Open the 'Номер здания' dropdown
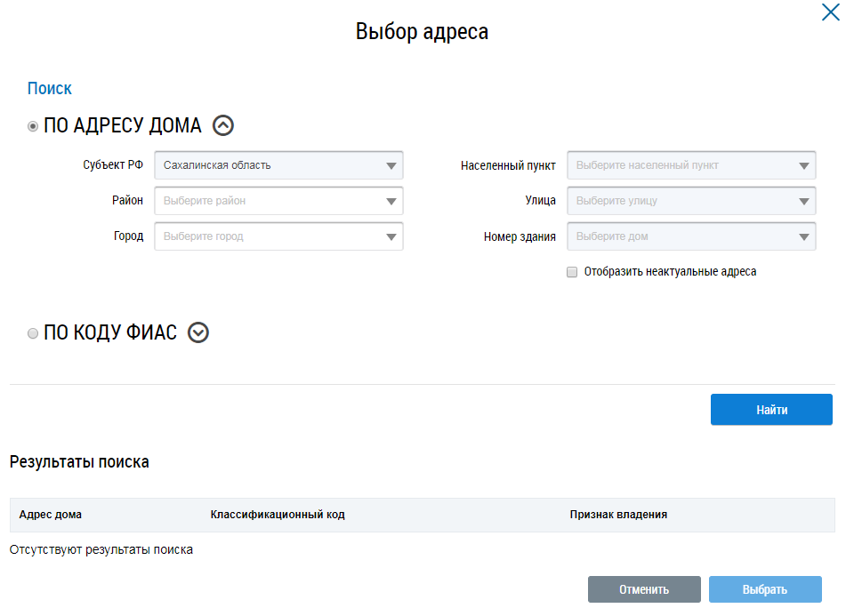This screenshot has width=846, height=616. 691,236
